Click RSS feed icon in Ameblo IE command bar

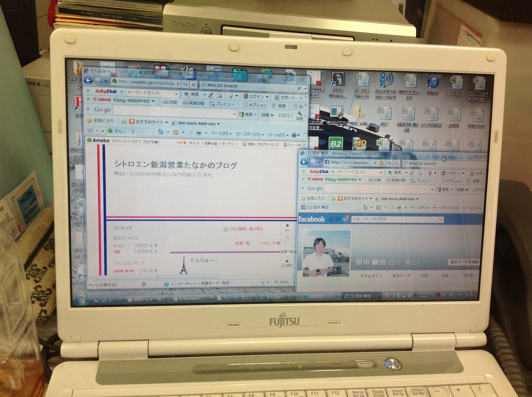176,132
